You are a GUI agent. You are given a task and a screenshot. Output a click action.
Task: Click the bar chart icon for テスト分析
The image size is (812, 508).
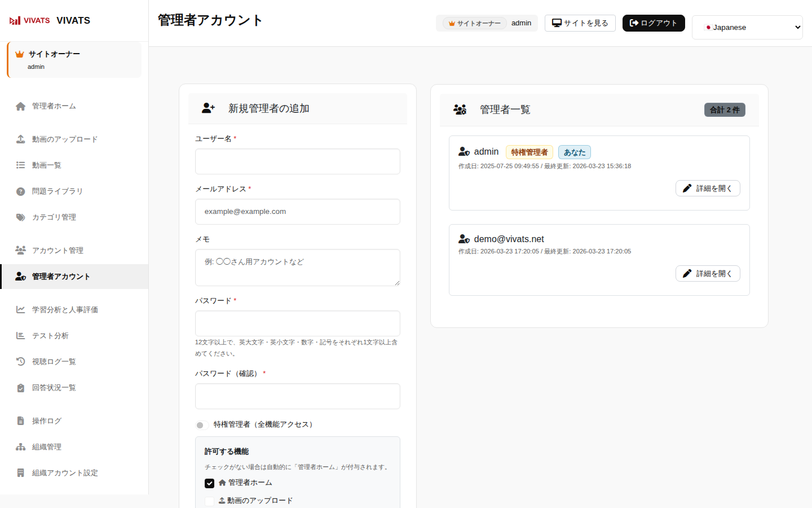tap(21, 335)
